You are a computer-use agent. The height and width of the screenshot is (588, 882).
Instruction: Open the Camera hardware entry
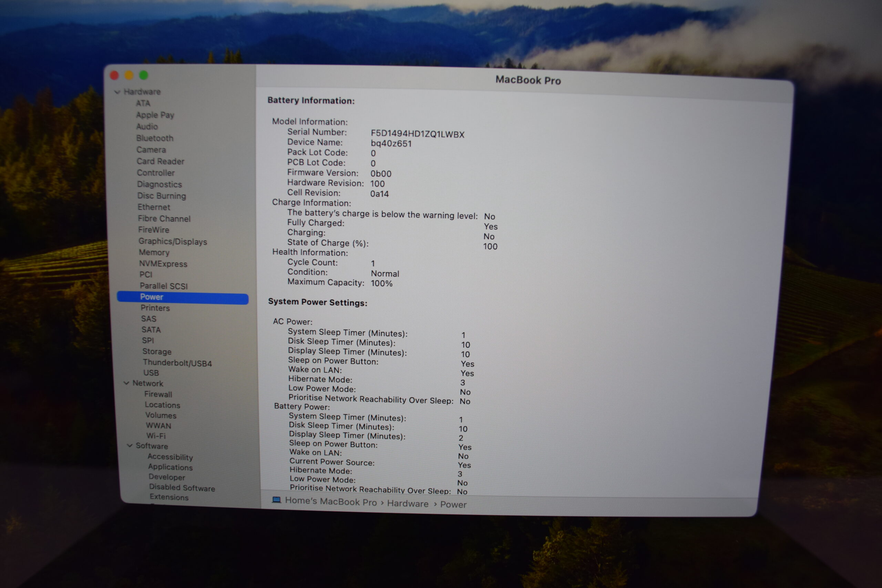click(151, 149)
